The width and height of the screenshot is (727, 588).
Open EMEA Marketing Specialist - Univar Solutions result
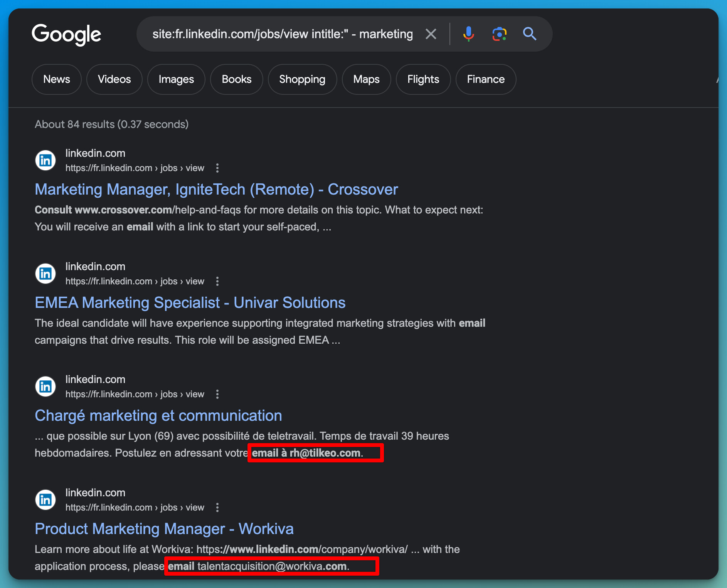pyautogui.click(x=190, y=303)
